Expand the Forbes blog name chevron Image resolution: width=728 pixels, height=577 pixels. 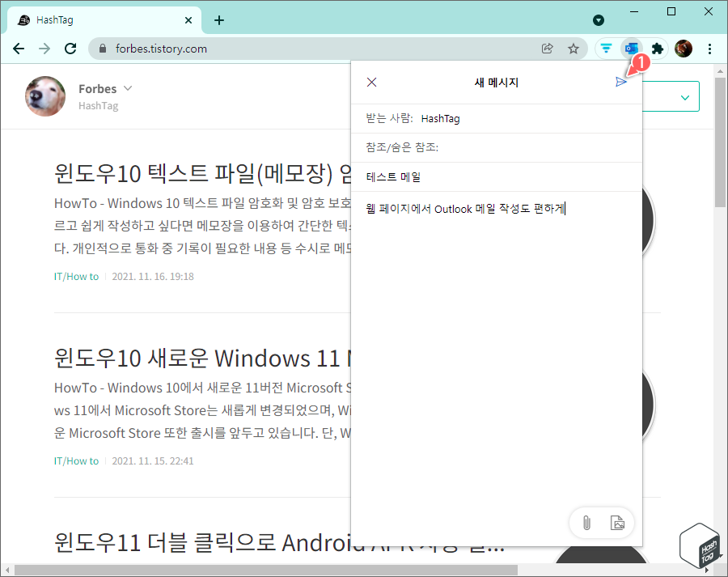pyautogui.click(x=128, y=89)
